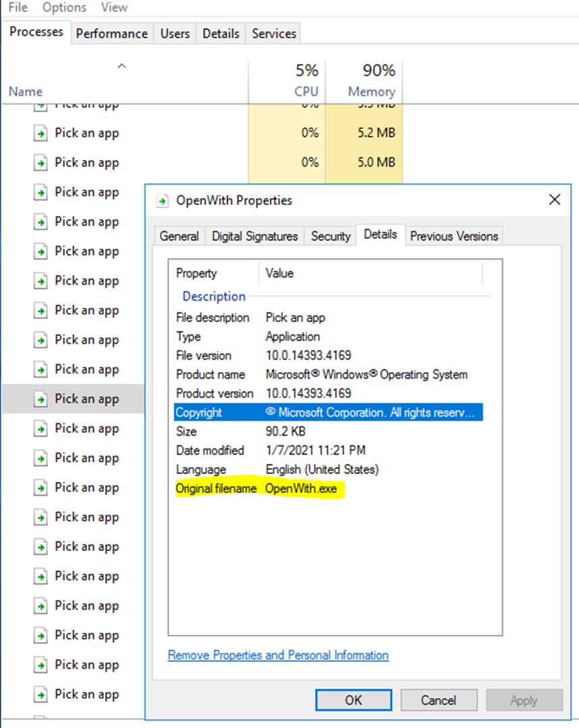
Task: Select the Pick an app row using 5.2 MB
Action: pyautogui.click(x=202, y=133)
